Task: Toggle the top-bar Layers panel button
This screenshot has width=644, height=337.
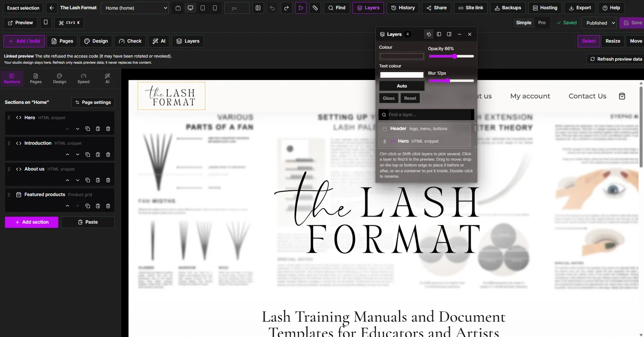Action: (369, 8)
